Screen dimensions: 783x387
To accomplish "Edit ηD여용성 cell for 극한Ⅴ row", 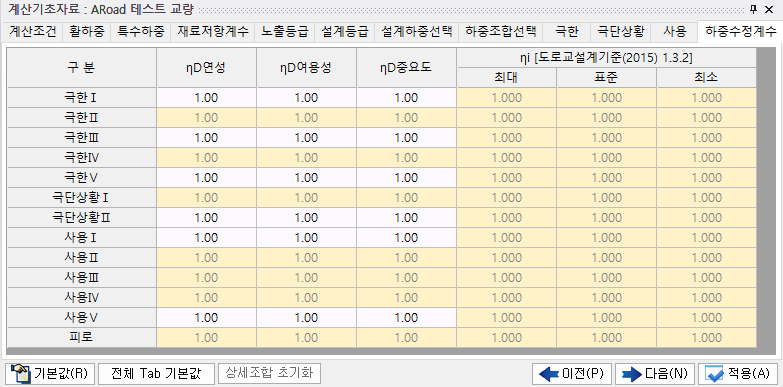I will point(306,178).
